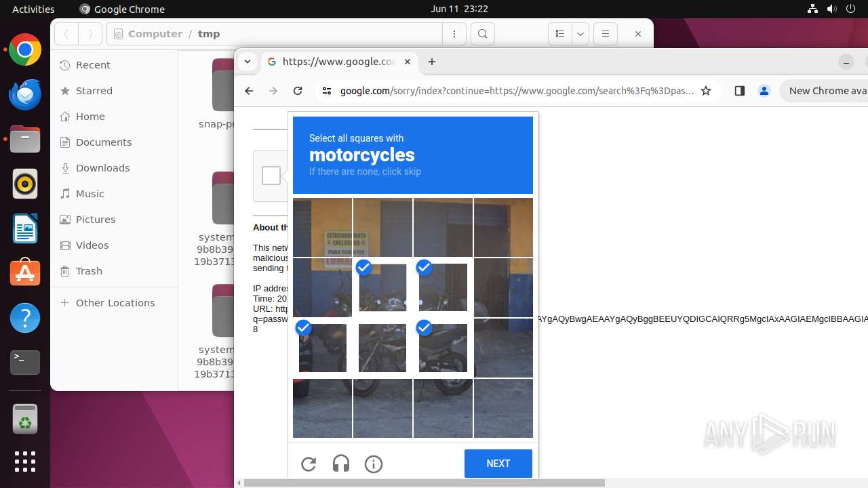Go back in Files window
Screen dimensions: 868x488
pyautogui.click(x=66, y=34)
